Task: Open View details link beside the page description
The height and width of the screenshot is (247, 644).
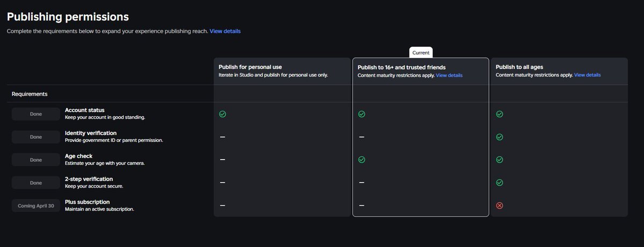Action: click(225, 31)
